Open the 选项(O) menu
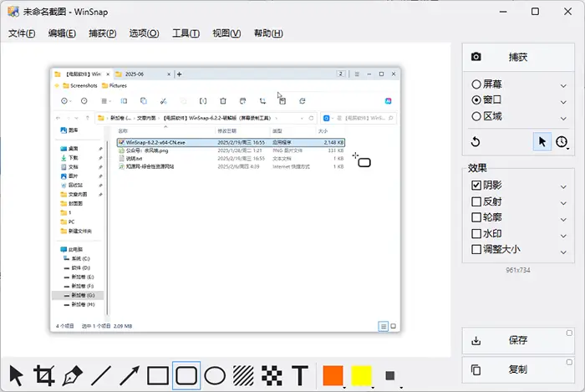Image resolution: width=585 pixels, height=392 pixels. tap(144, 33)
